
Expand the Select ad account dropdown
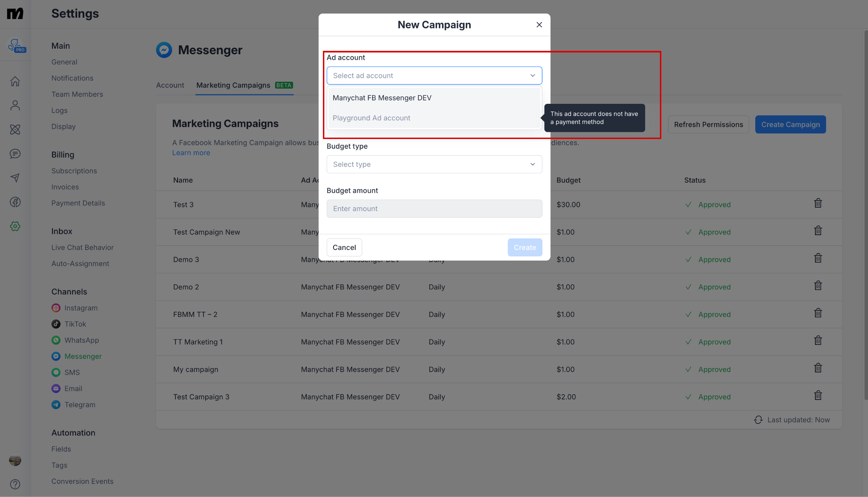tap(434, 75)
